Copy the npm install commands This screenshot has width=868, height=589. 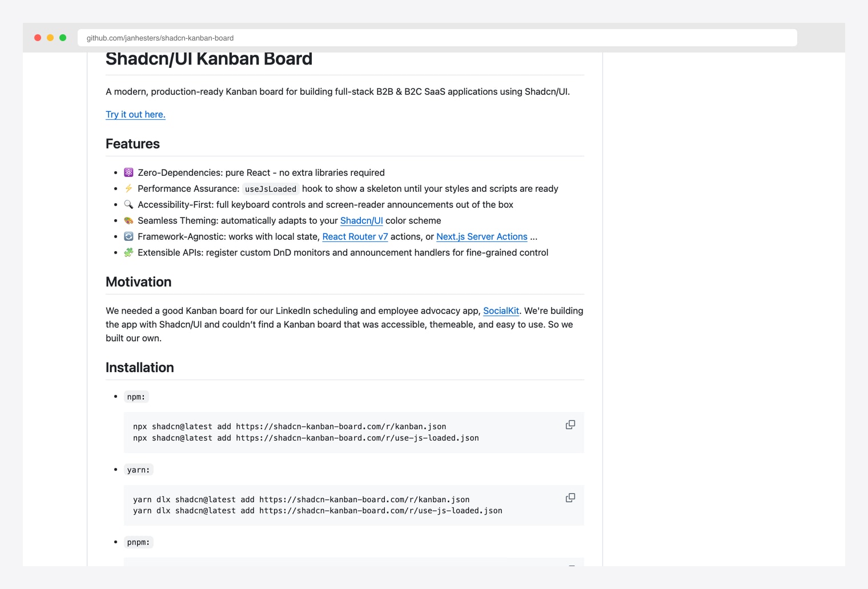point(570,425)
